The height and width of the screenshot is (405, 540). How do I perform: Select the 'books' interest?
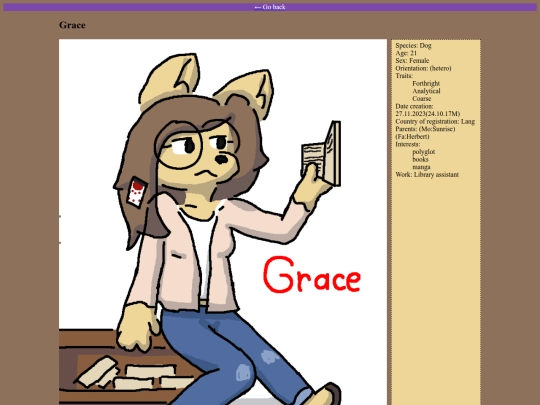coord(420,159)
